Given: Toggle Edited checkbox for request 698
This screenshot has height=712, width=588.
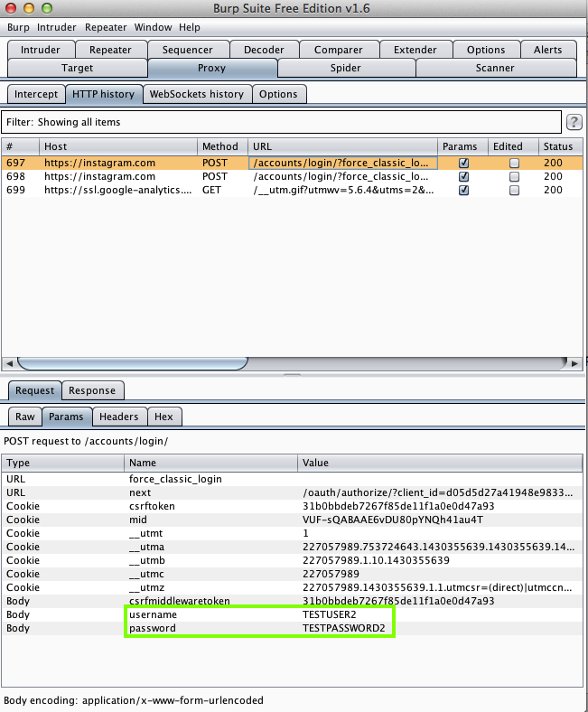Looking at the screenshot, I should 514,176.
